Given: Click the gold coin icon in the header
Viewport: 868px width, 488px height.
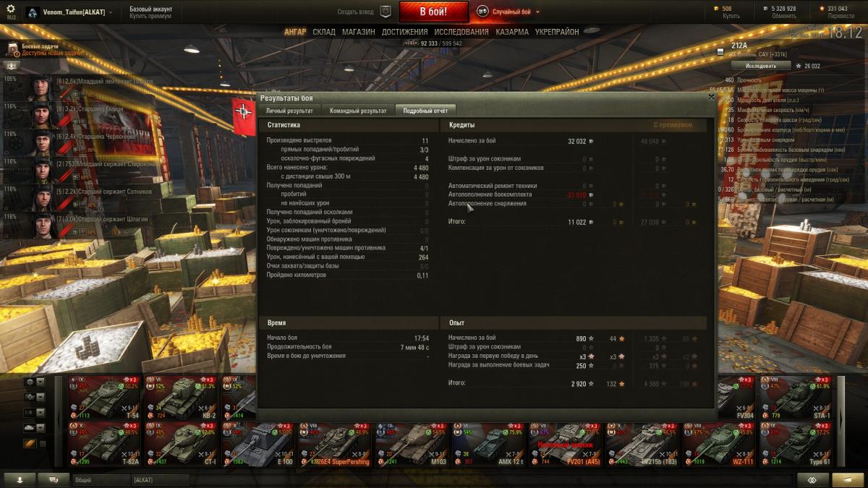Looking at the screenshot, I should [x=716, y=9].
